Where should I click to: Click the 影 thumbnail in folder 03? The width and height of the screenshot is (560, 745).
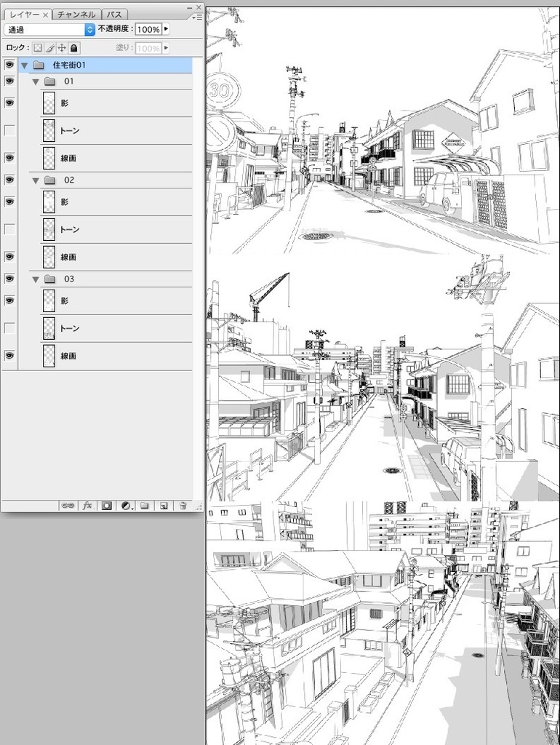[49, 300]
